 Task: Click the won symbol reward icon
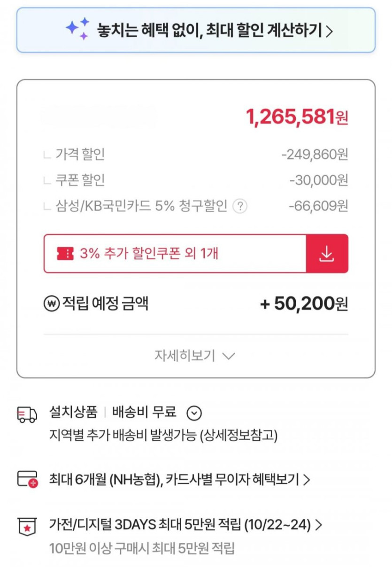(51, 304)
